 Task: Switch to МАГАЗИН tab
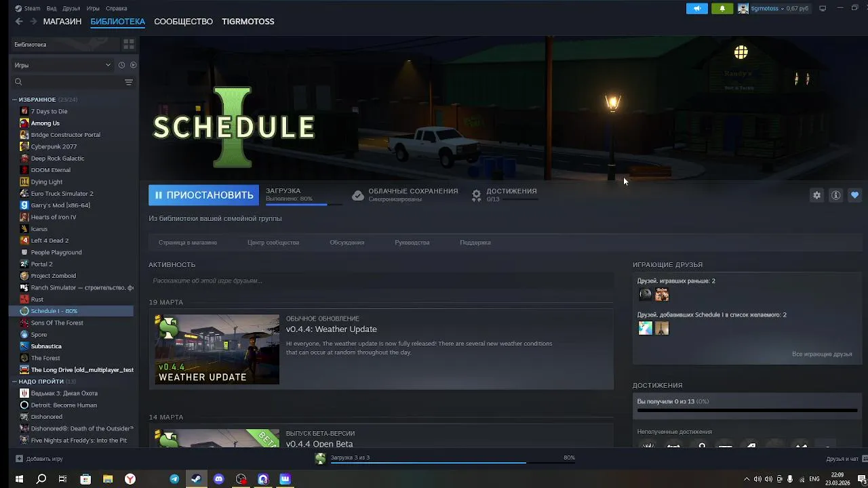point(62,22)
